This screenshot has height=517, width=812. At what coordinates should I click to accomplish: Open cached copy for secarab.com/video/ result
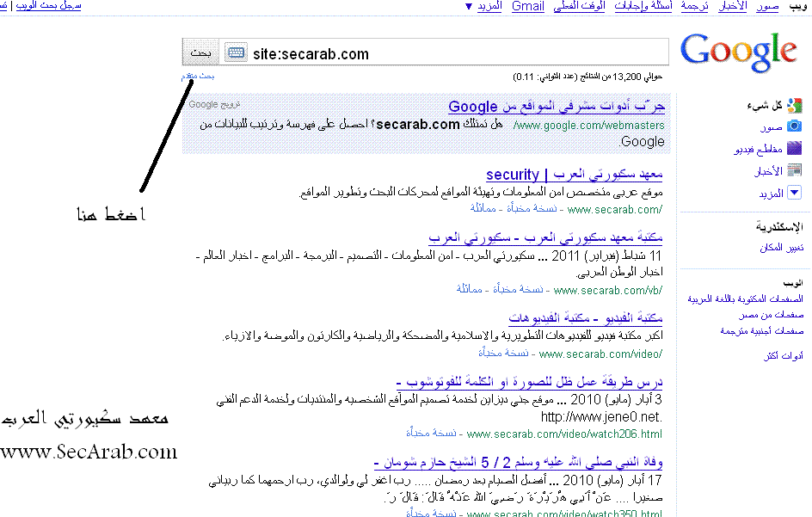click(x=503, y=354)
